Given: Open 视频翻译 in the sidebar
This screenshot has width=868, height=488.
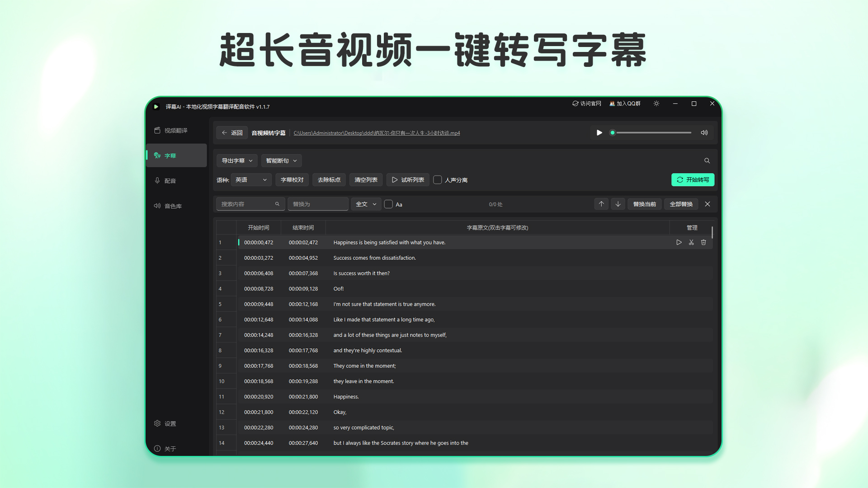Looking at the screenshot, I should pos(176,131).
